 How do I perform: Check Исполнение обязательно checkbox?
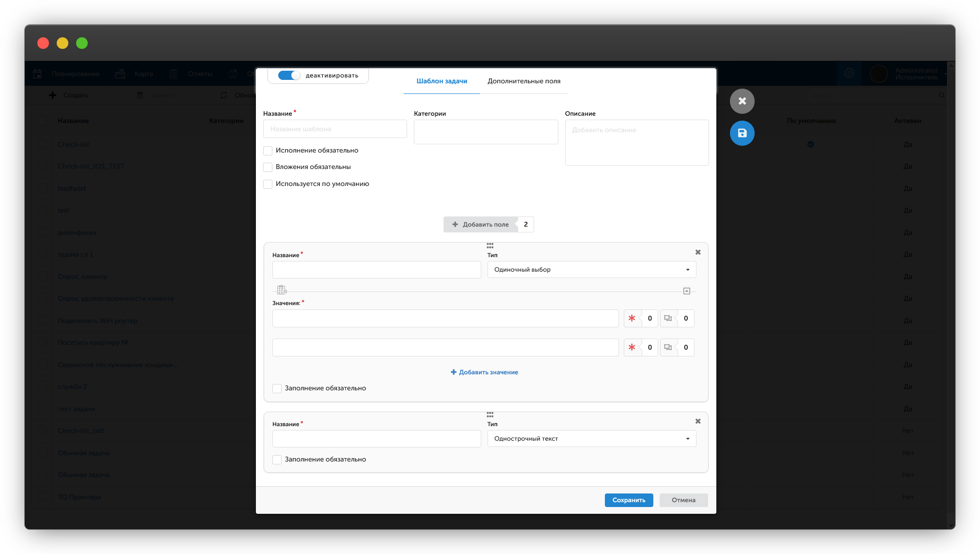pos(268,151)
